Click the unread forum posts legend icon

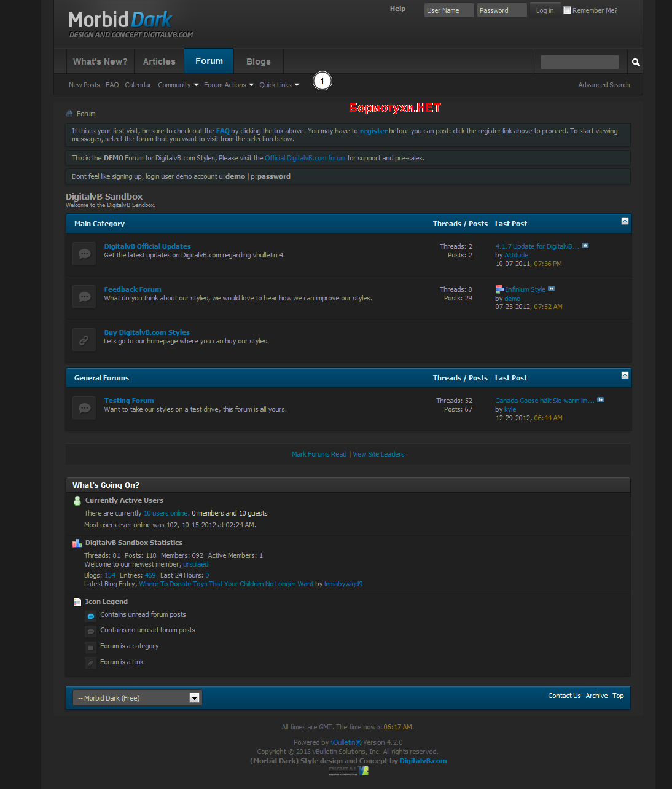[91, 616]
